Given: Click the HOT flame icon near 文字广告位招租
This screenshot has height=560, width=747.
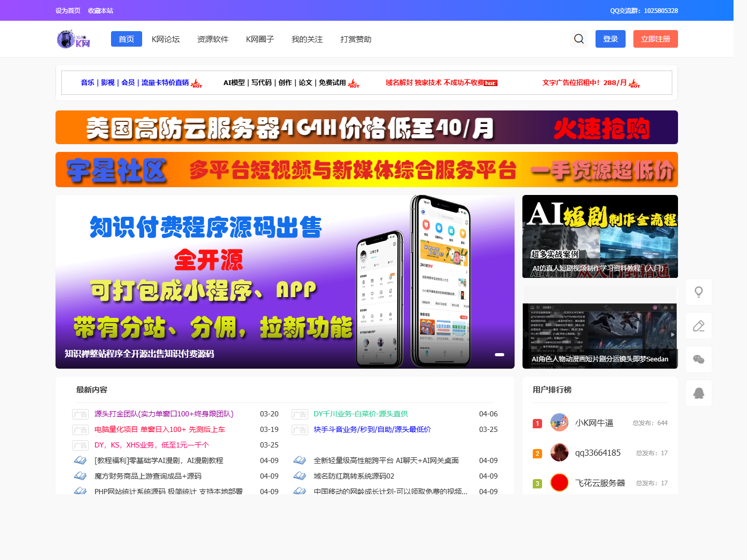Looking at the screenshot, I should (634, 83).
